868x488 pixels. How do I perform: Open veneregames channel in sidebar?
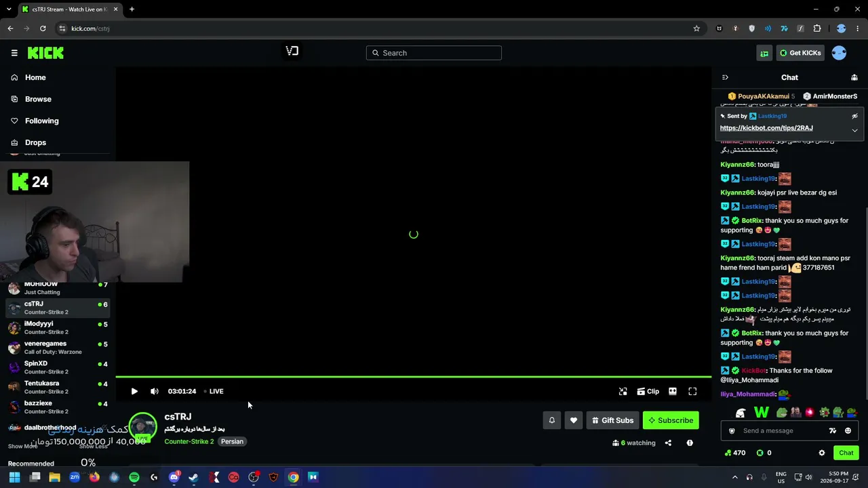click(58, 347)
